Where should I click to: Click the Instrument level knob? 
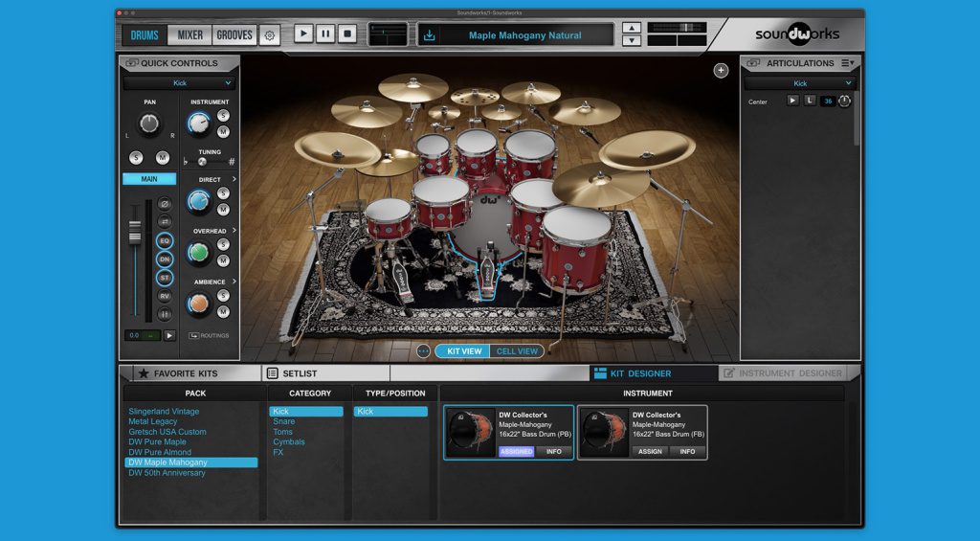tap(199, 124)
